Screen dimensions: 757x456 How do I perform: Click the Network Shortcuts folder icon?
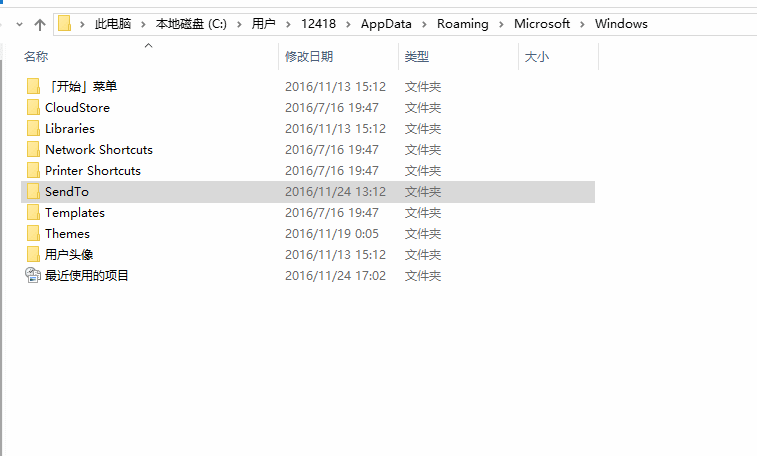tap(33, 150)
